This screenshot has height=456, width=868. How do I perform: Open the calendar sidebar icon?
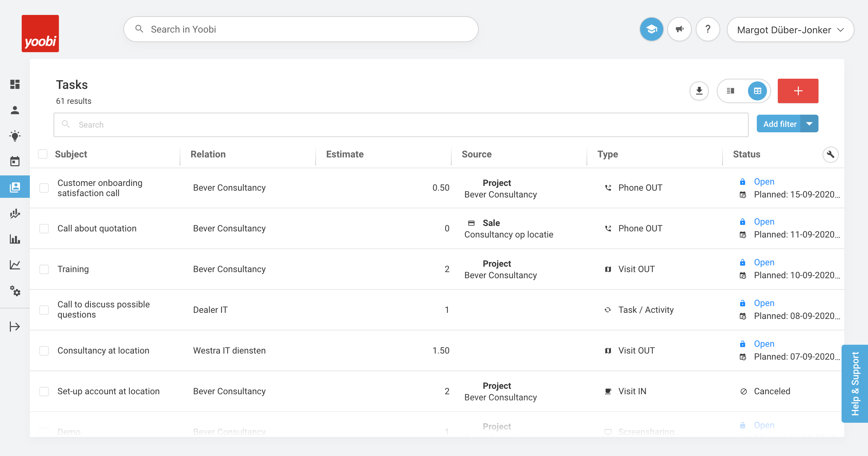tap(15, 161)
